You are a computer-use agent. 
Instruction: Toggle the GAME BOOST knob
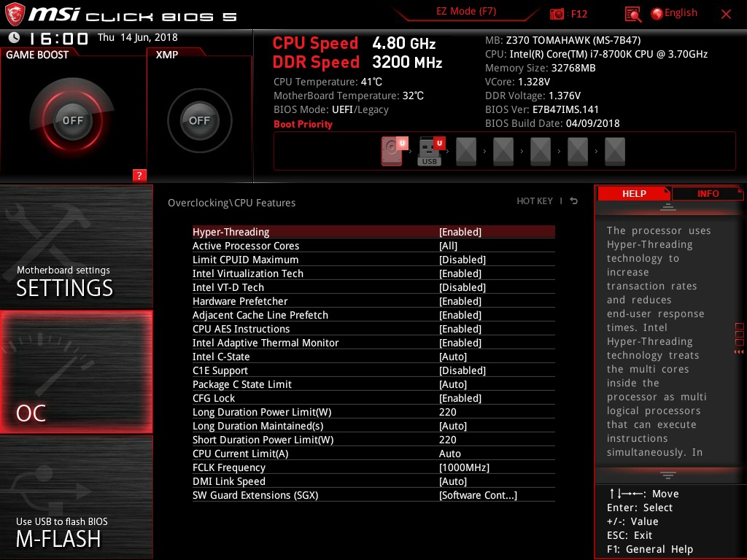[72, 120]
